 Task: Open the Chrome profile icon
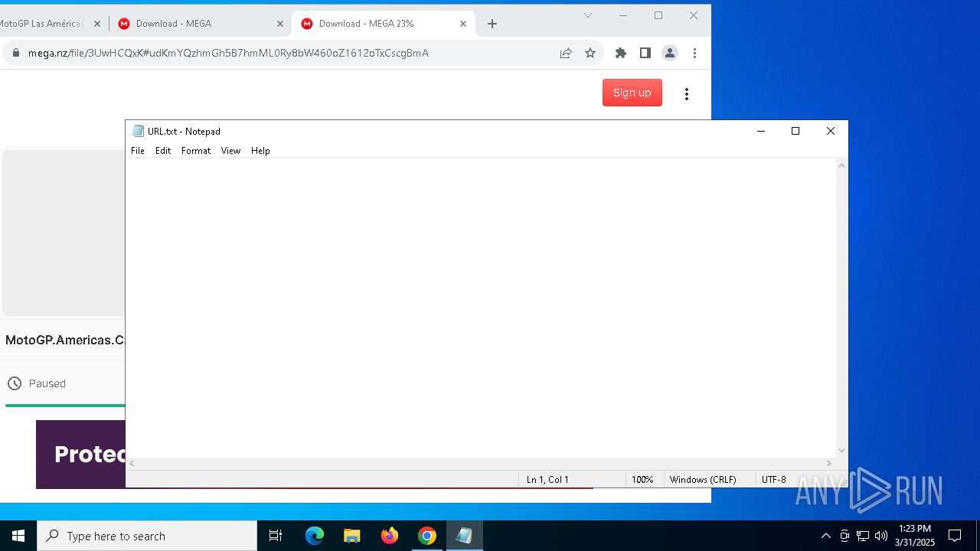pos(670,53)
